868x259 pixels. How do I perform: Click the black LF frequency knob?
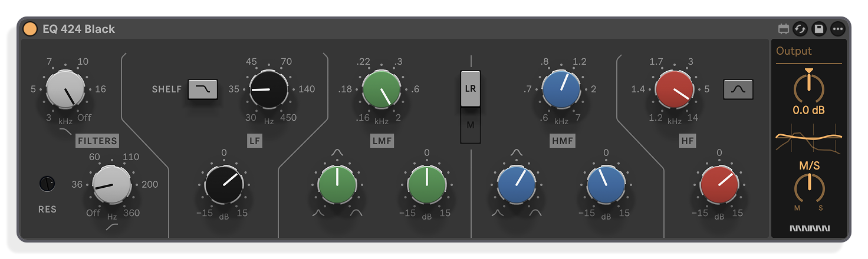(269, 89)
